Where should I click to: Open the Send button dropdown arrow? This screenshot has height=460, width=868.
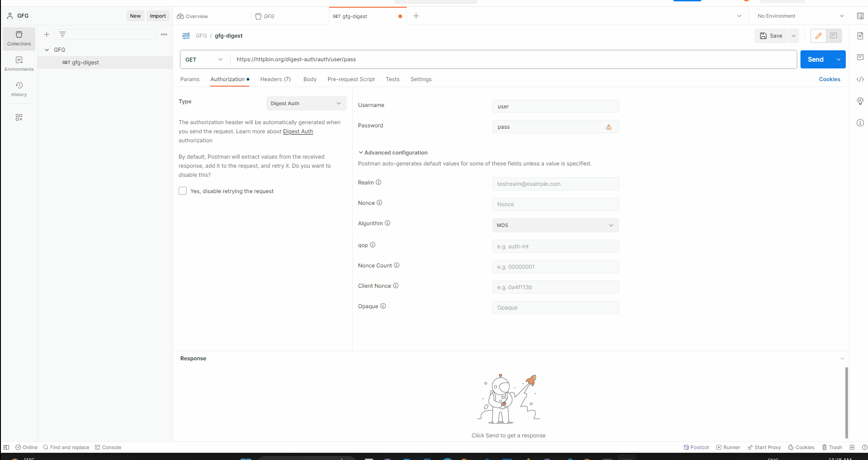839,59
